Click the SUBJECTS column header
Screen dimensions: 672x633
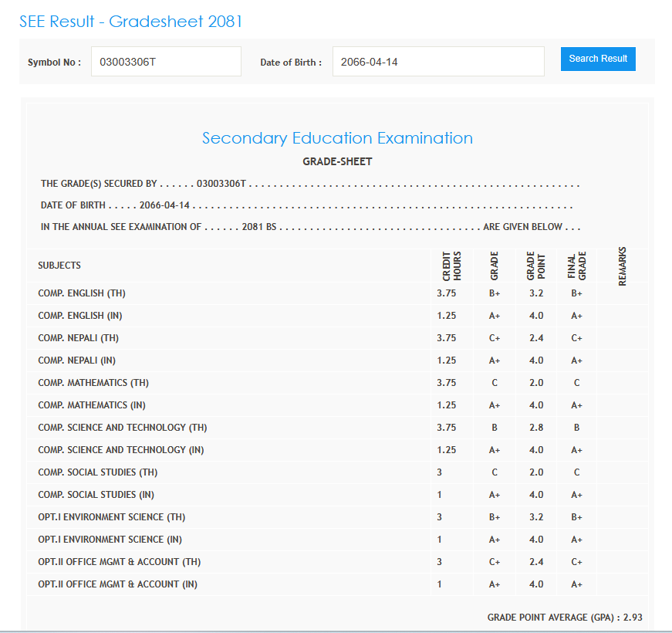59,266
